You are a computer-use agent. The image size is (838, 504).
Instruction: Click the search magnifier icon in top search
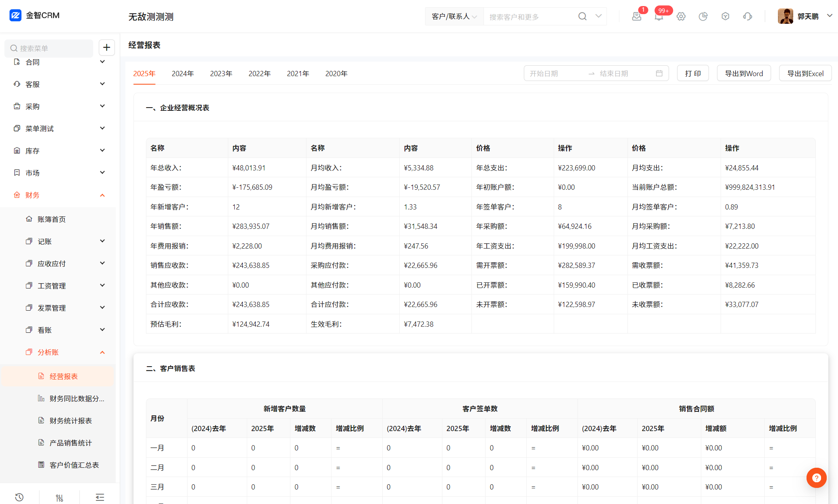(582, 17)
